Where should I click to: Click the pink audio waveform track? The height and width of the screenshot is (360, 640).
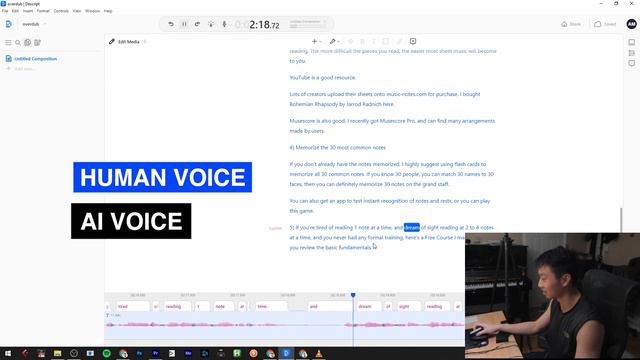(x=284, y=325)
